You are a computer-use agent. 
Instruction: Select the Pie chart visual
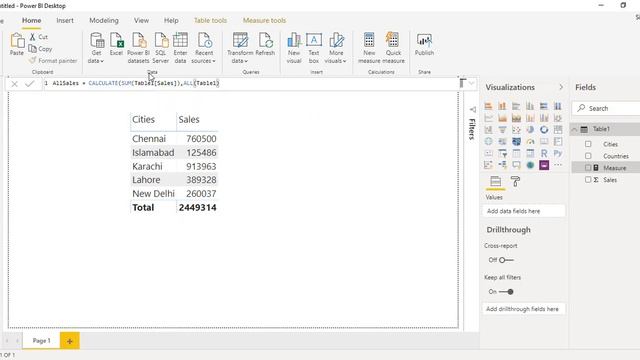tap(530, 130)
